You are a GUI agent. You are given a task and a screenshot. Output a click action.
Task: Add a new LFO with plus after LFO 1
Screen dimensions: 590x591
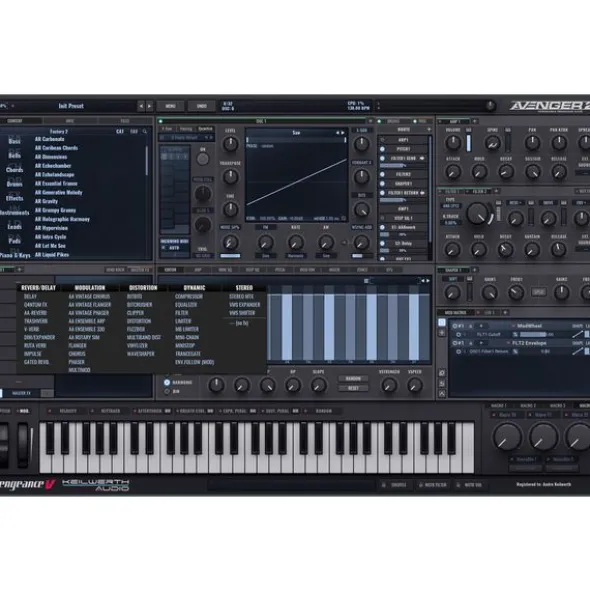tap(505, 312)
